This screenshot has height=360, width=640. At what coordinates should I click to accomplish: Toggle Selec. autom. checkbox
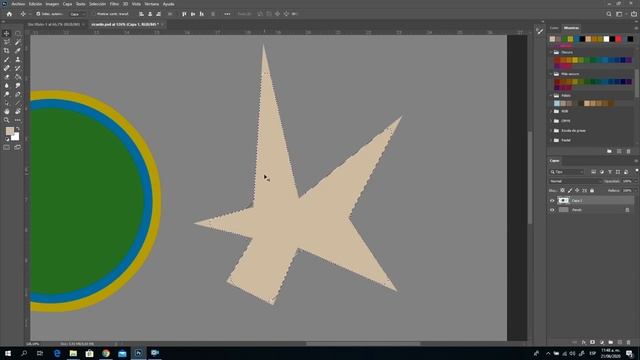(38, 14)
